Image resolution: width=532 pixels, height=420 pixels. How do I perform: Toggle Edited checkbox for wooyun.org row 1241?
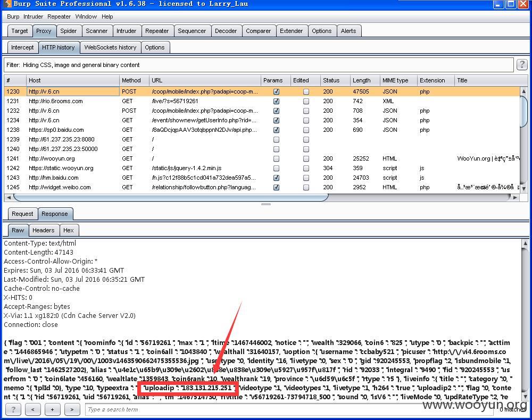pos(306,158)
